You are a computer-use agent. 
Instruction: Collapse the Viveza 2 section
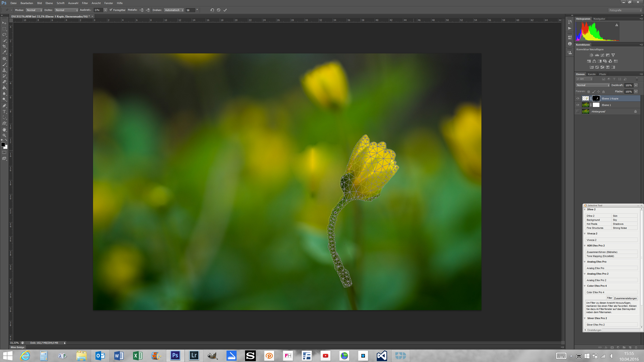click(585, 234)
